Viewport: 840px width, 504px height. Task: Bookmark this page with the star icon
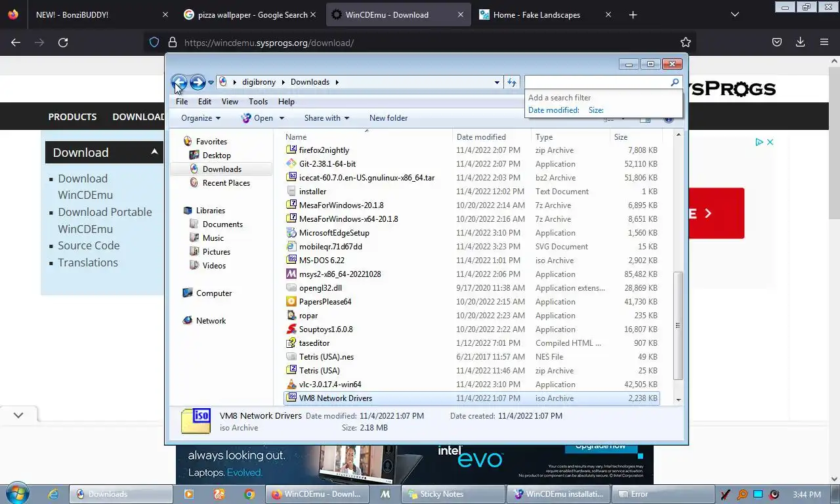click(686, 42)
